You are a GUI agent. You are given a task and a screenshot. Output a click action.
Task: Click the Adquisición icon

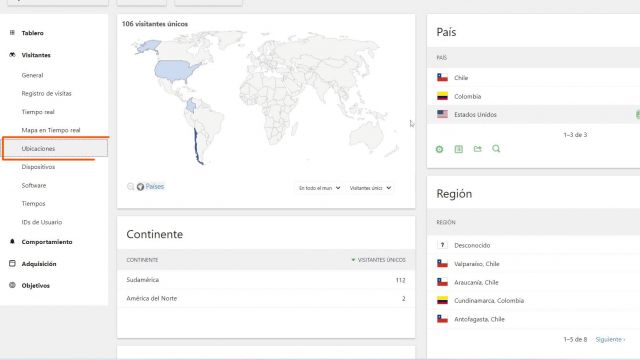(12, 264)
